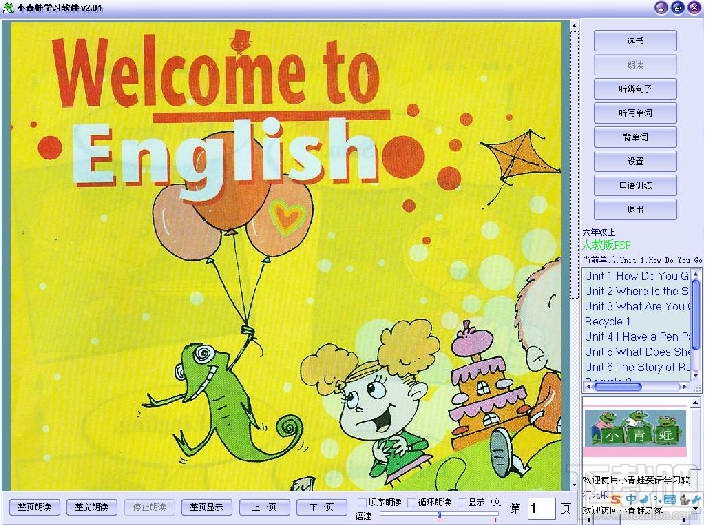Click the three frogs 小青蛙 banner image
This screenshot has height=525, width=706.
click(635, 428)
